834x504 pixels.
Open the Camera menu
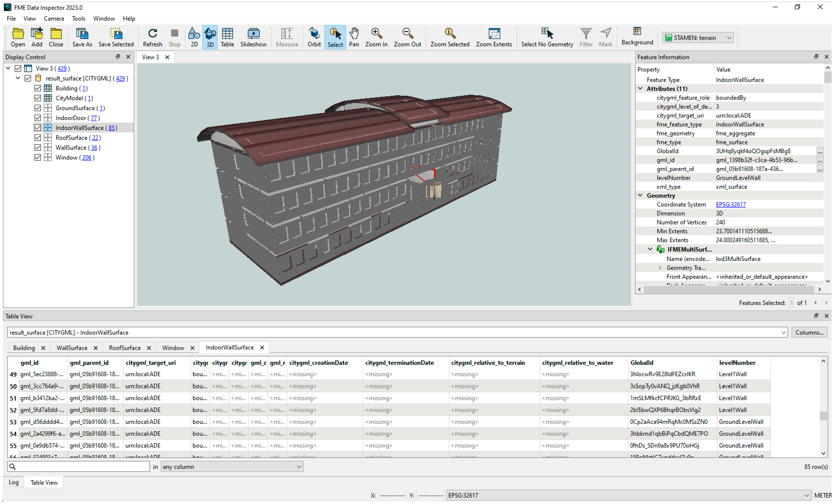coord(54,19)
